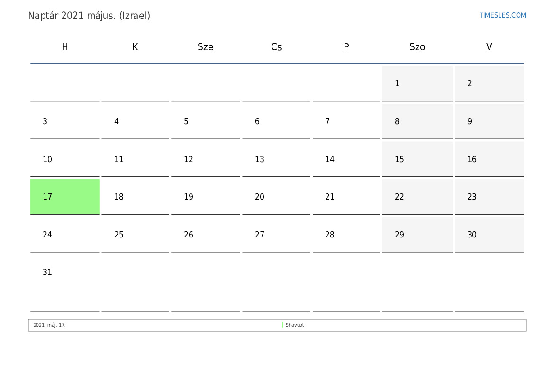
Task: Select day 25 in the calendar grid
Action: [x=136, y=234]
